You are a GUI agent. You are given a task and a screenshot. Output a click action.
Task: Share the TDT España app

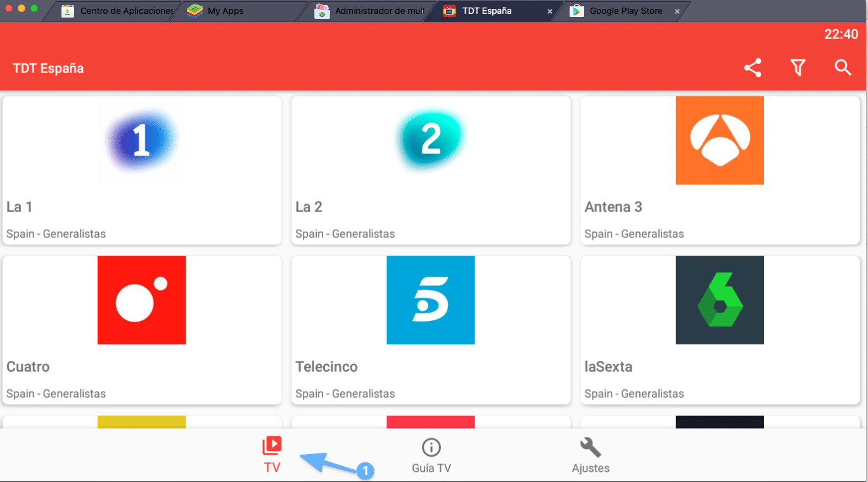(752, 67)
